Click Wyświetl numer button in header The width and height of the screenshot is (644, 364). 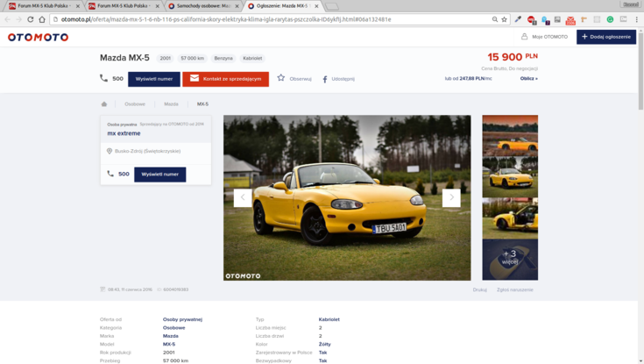154,79
